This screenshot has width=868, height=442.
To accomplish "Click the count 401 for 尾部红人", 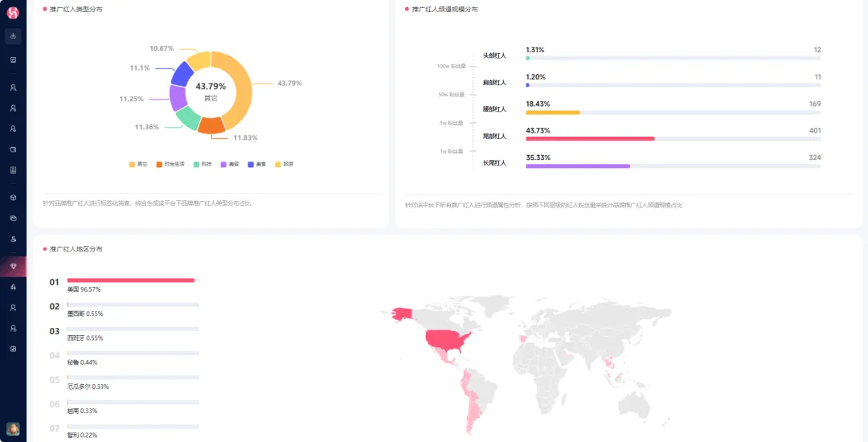I will coord(815,131).
